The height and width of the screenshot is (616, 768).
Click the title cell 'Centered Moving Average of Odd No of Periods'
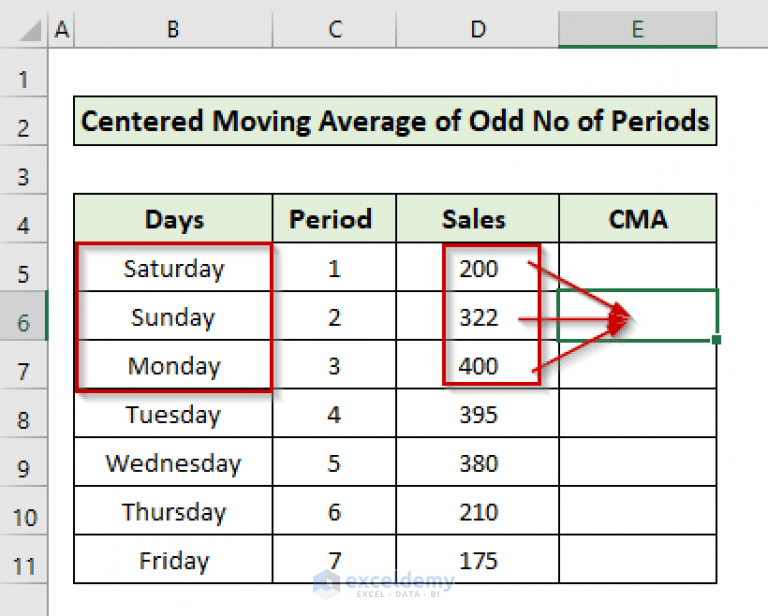tap(395, 121)
